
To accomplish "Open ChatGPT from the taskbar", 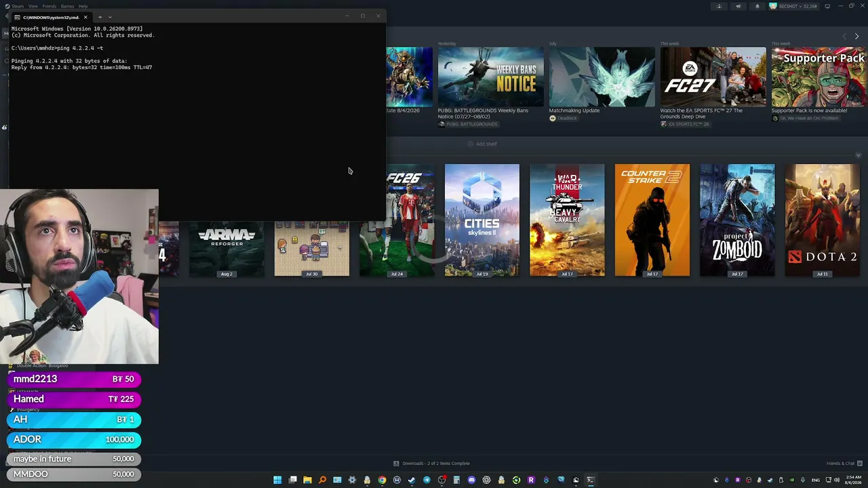I will 486,480.
